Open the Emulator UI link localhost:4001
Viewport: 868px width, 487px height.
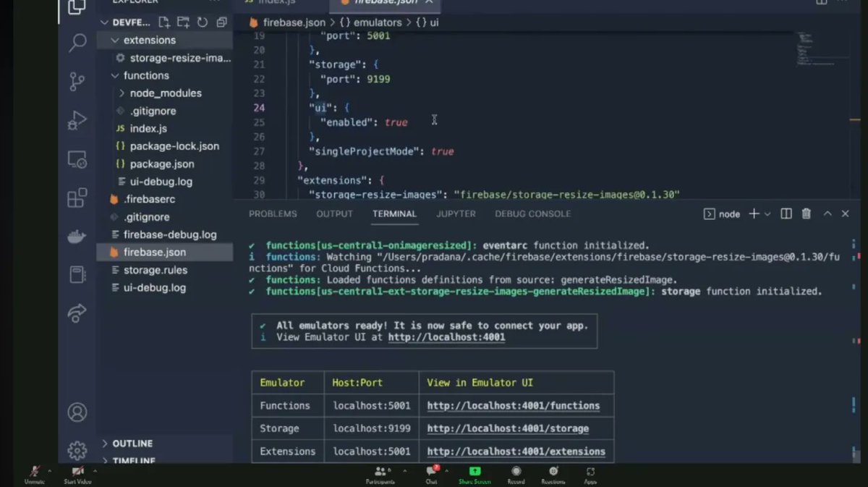click(446, 337)
